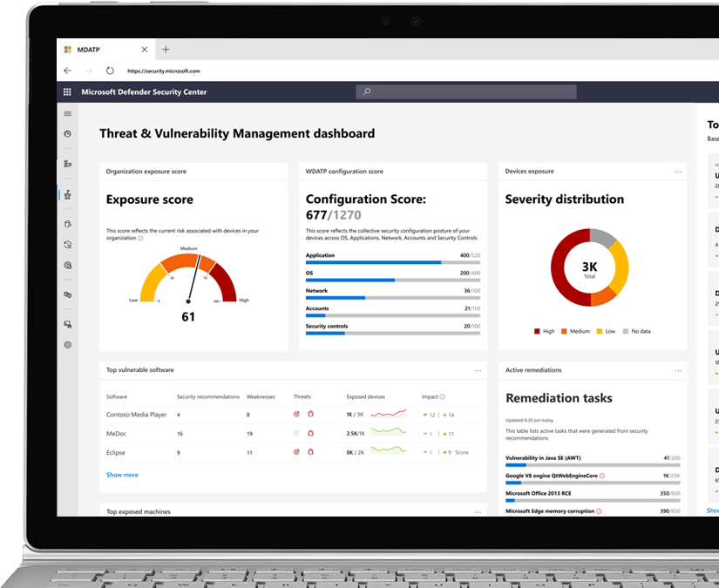Expand the hamburger navigation menu
The height and width of the screenshot is (588, 719).
pos(67,113)
